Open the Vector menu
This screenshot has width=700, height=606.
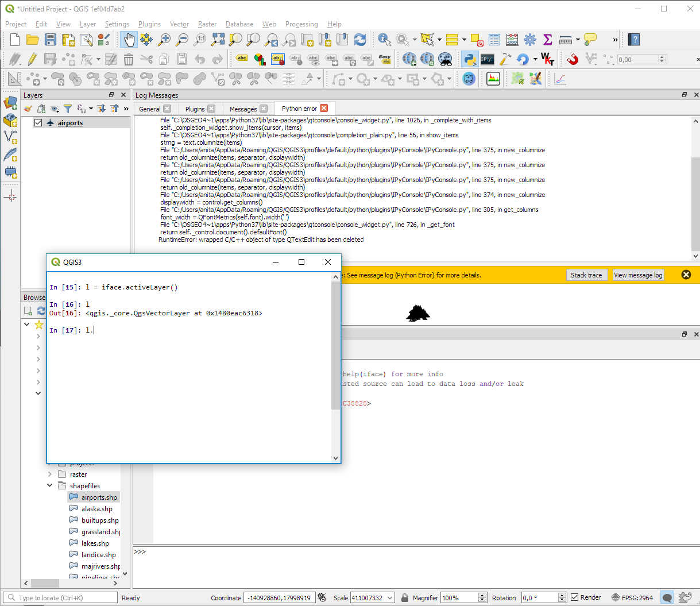click(x=179, y=24)
